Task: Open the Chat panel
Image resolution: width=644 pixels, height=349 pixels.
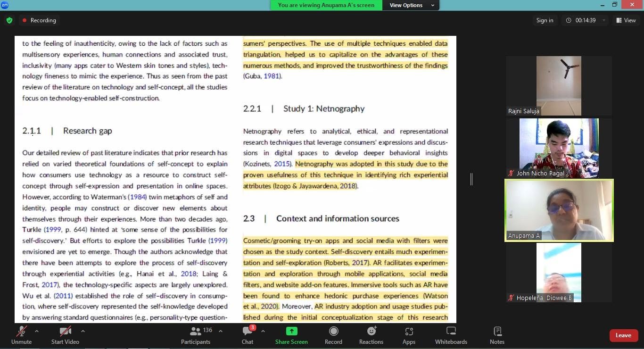Action: [x=248, y=335]
